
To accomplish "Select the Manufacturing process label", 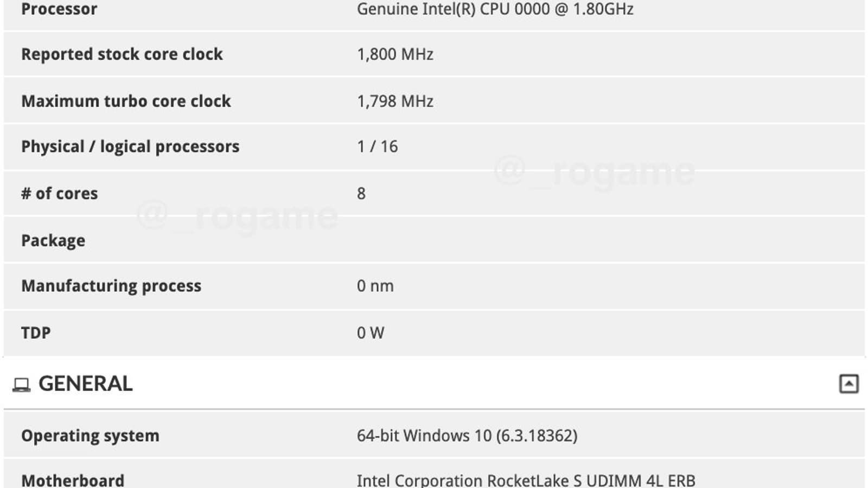I will click(x=111, y=286).
